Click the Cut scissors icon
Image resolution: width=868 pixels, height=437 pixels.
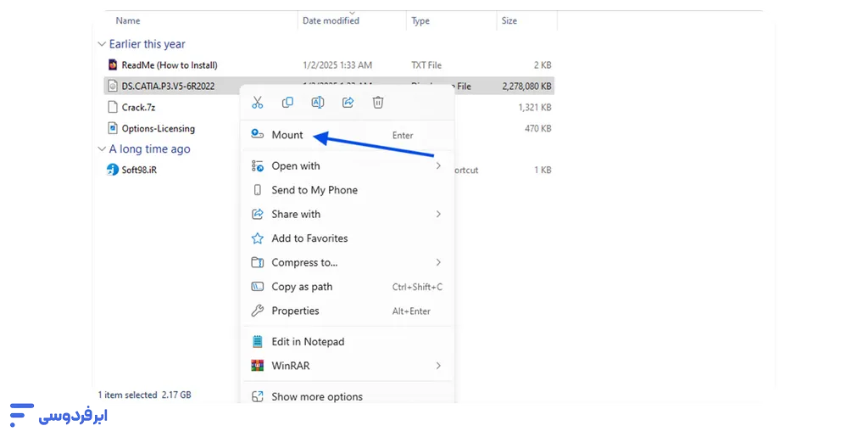258,103
